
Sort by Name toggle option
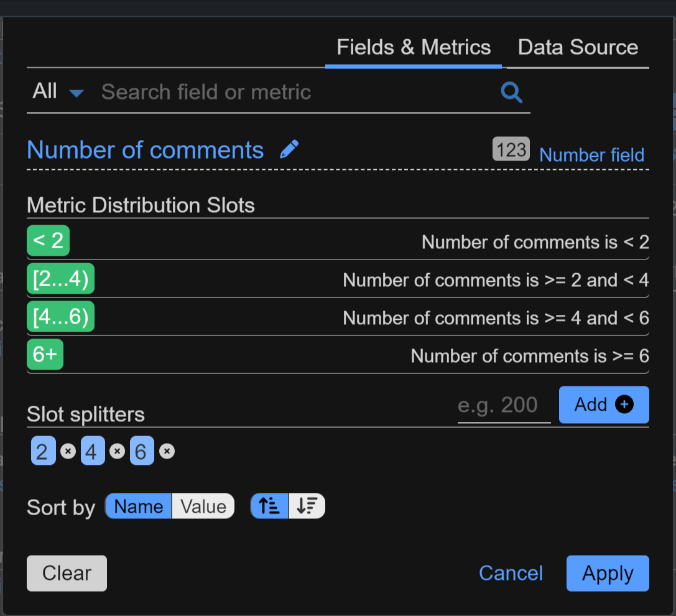click(138, 506)
